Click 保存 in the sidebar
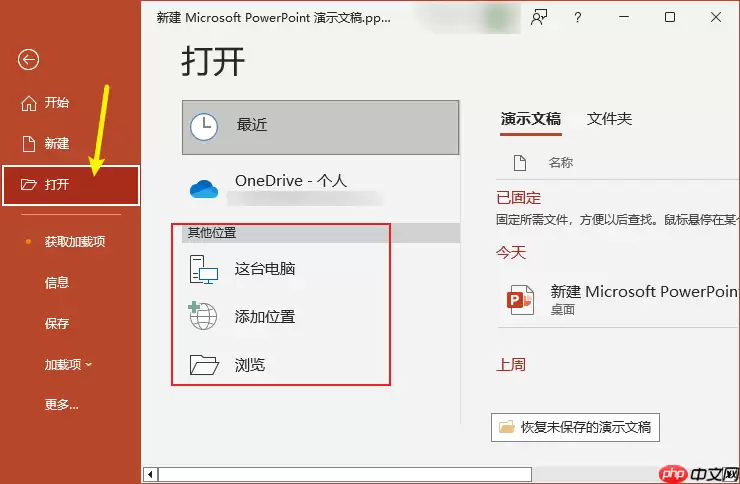740x484 pixels. click(57, 324)
